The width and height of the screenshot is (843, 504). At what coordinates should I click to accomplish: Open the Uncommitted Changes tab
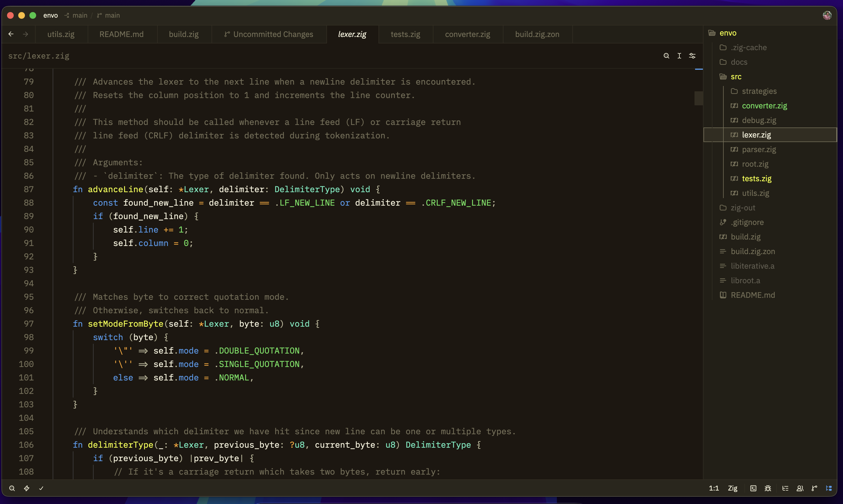[269, 34]
